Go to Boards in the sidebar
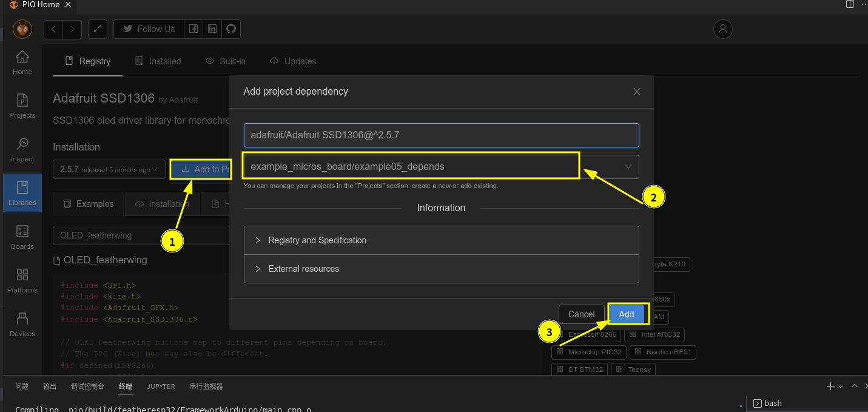The image size is (868, 412). tap(22, 237)
